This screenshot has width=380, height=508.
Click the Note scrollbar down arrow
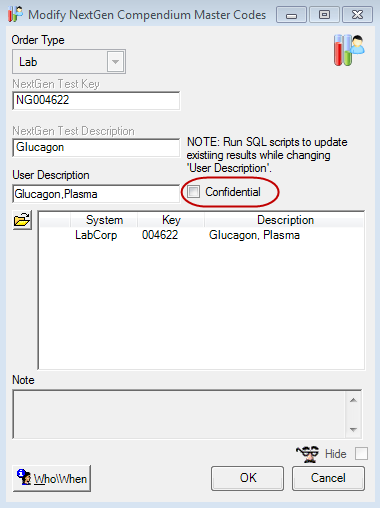tap(354, 430)
